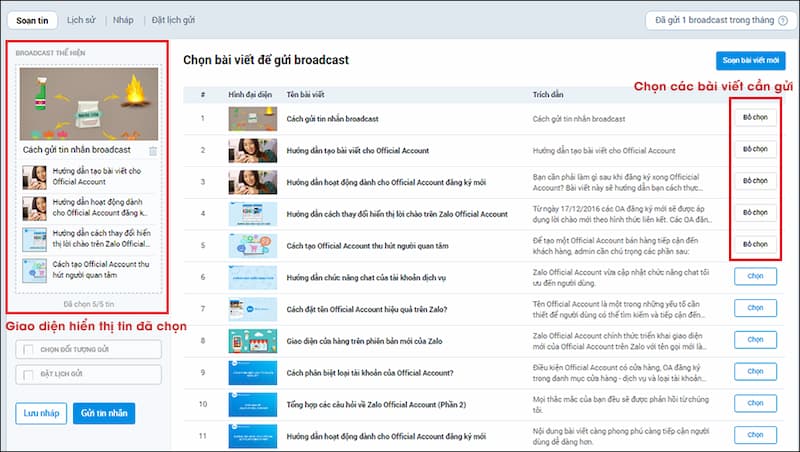800x452 pixels.
Task: Switch to the 'Soạn tin' tab
Action: point(32,20)
